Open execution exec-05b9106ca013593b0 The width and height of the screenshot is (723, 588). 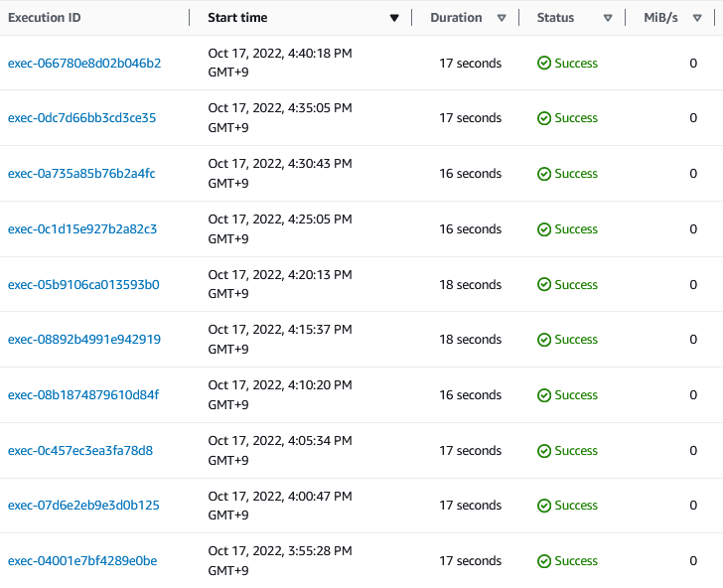coord(83,285)
